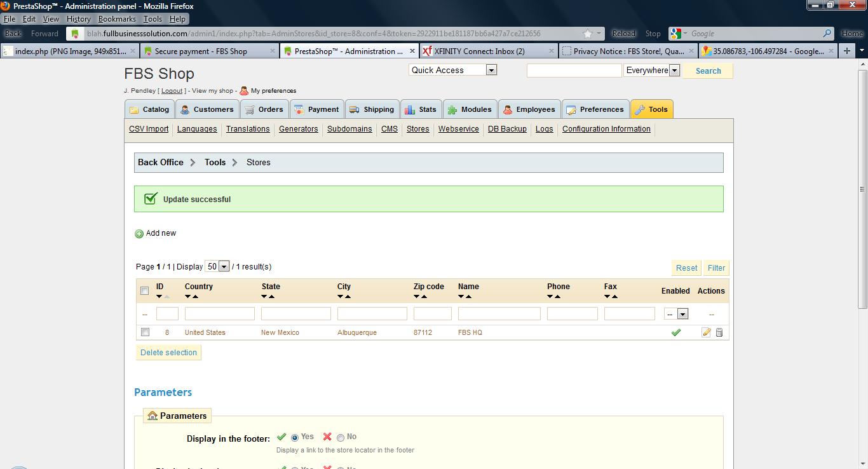Change the Display 50 results dropdown
868x469 pixels.
pos(217,266)
